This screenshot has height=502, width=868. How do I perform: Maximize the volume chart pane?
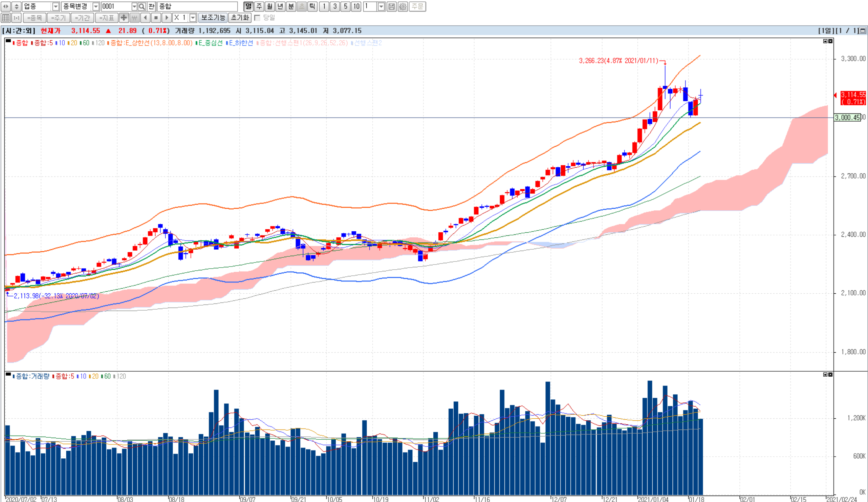825,374
